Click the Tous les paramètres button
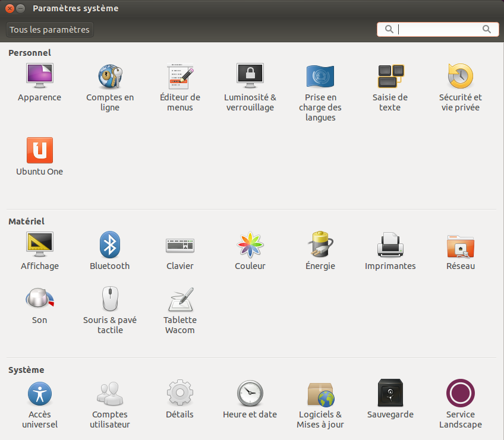This screenshot has width=504, height=440. click(x=50, y=30)
